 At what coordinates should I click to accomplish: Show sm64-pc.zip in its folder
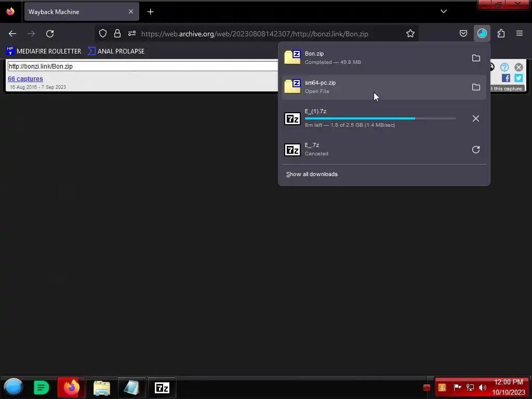476,87
